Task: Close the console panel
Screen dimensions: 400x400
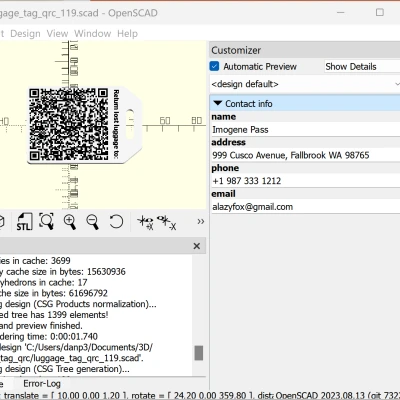Action: point(197,246)
